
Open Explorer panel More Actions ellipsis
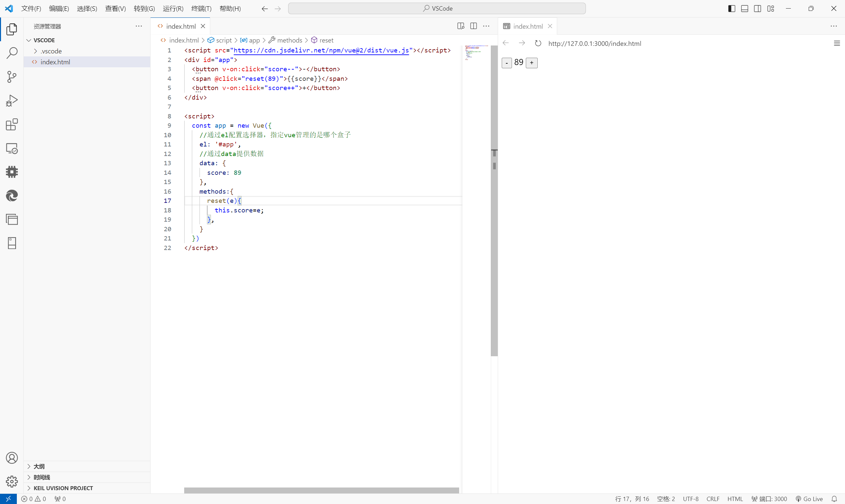(139, 26)
